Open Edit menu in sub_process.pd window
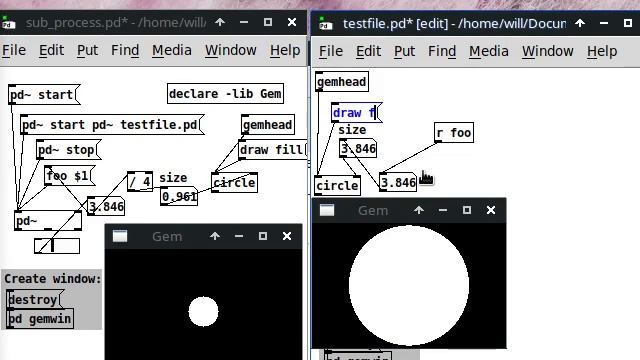 tap(51, 50)
